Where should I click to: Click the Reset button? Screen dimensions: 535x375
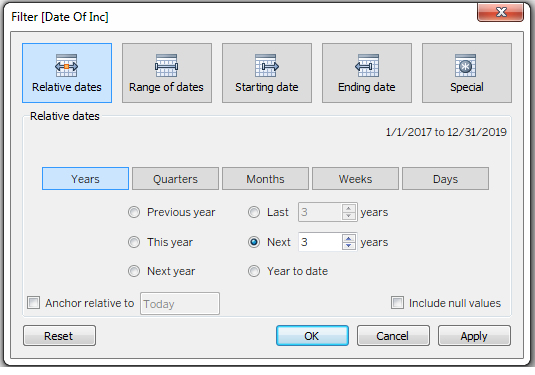(59, 336)
